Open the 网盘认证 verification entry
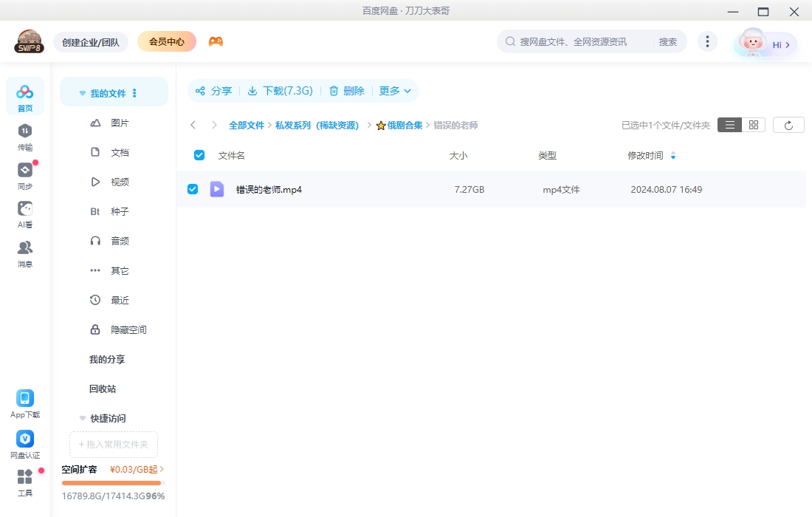 point(24,443)
